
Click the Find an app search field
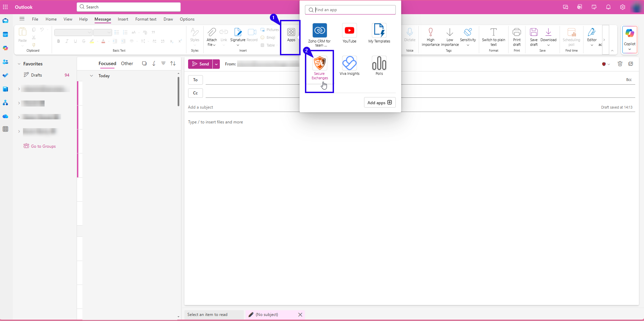tap(350, 10)
